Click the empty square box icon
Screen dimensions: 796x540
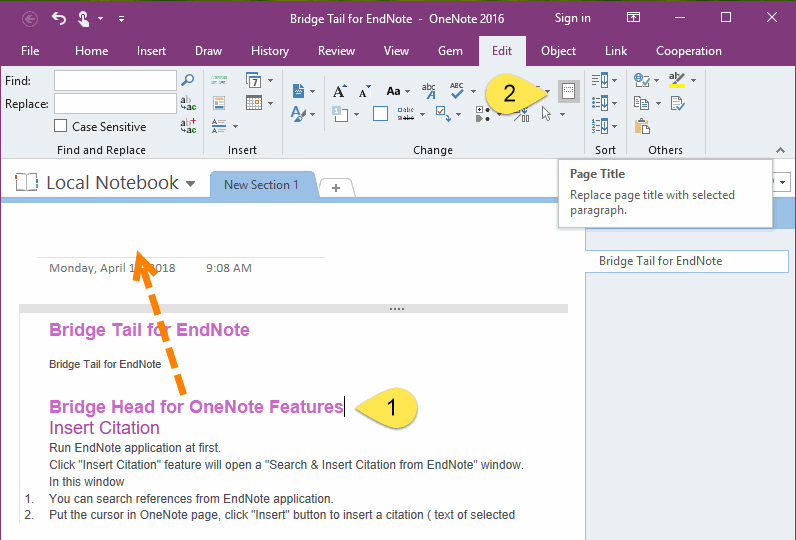[x=380, y=114]
